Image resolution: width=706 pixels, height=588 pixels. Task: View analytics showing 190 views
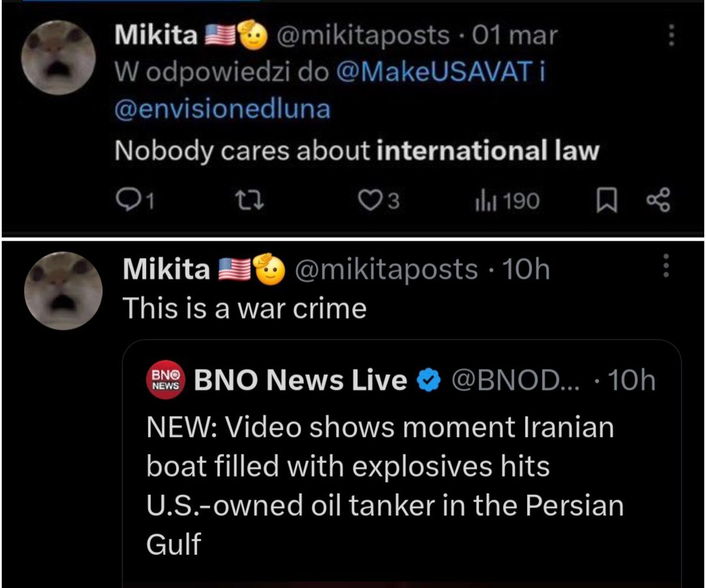[506, 201]
